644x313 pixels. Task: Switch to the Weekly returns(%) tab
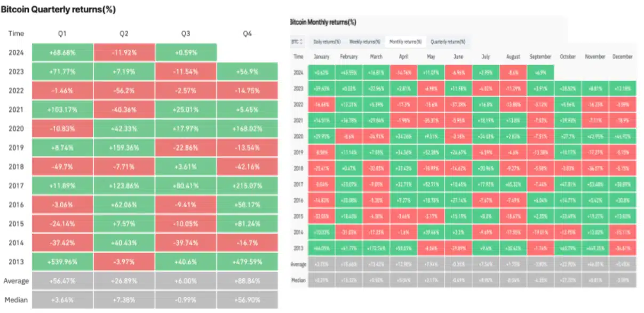[x=365, y=42]
